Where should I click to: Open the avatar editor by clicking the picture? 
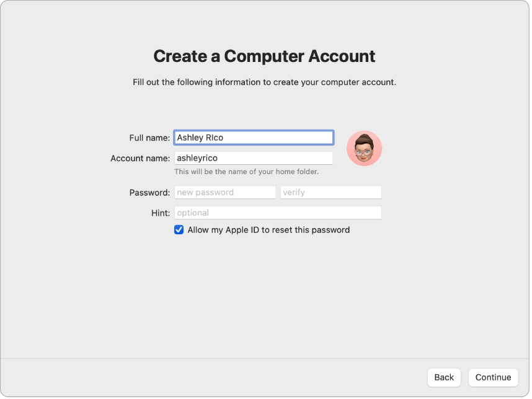(x=365, y=148)
